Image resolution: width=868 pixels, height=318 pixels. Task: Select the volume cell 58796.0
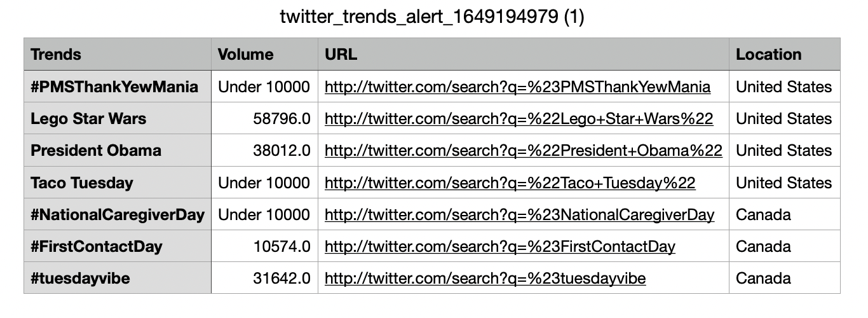pyautogui.click(x=264, y=118)
